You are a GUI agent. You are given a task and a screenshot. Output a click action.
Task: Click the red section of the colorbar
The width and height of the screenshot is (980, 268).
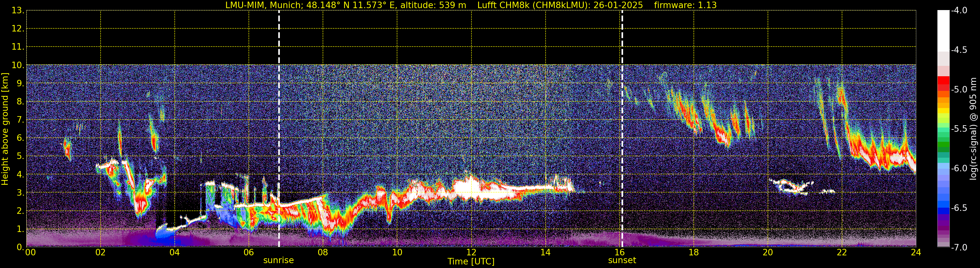[x=943, y=83]
